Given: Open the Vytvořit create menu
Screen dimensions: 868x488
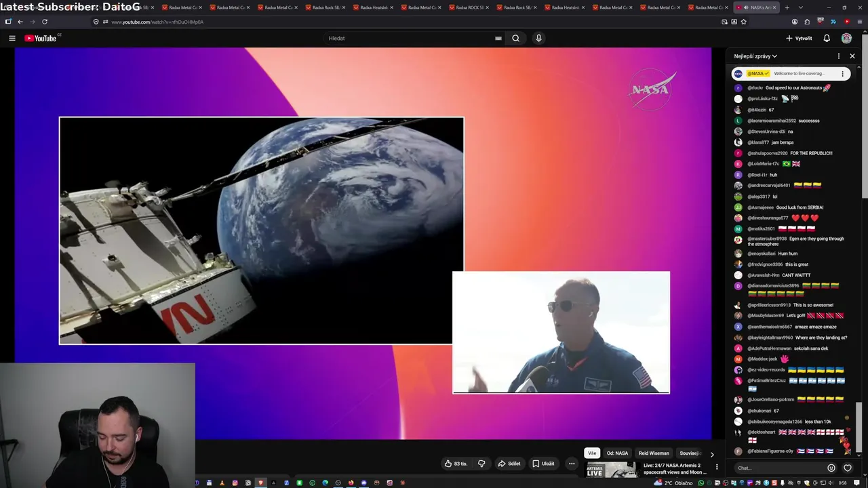Looking at the screenshot, I should [x=799, y=38].
